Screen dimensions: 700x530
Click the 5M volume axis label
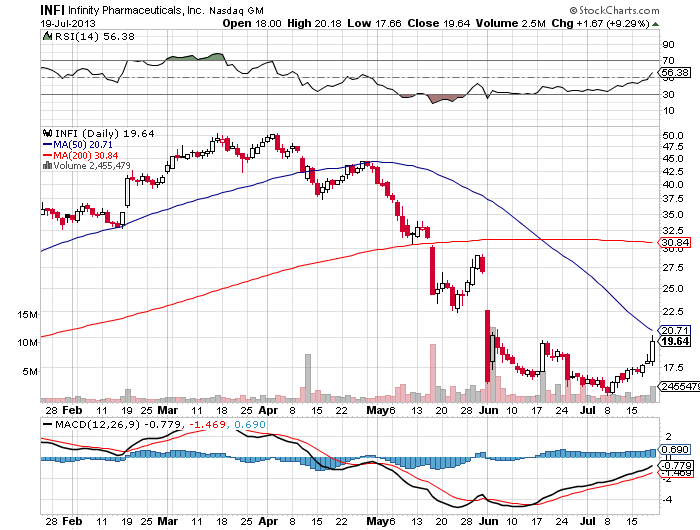(30, 371)
